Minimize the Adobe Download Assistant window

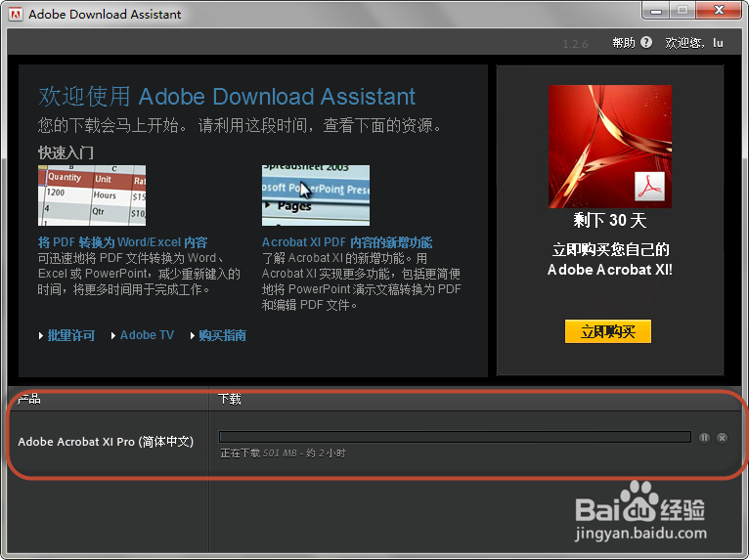pos(656,10)
